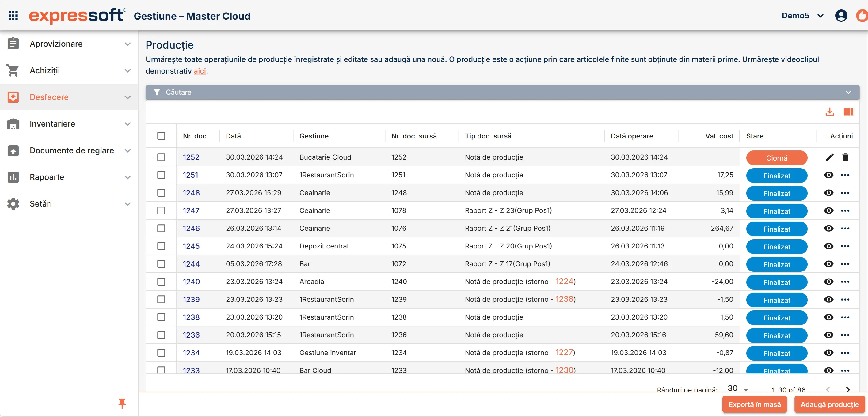Edit draft document 1252 with pencil icon
The image size is (868, 417).
[x=829, y=157]
